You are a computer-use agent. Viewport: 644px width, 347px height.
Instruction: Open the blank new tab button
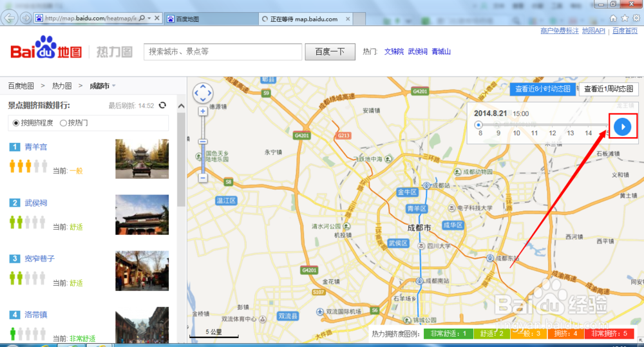359,19
